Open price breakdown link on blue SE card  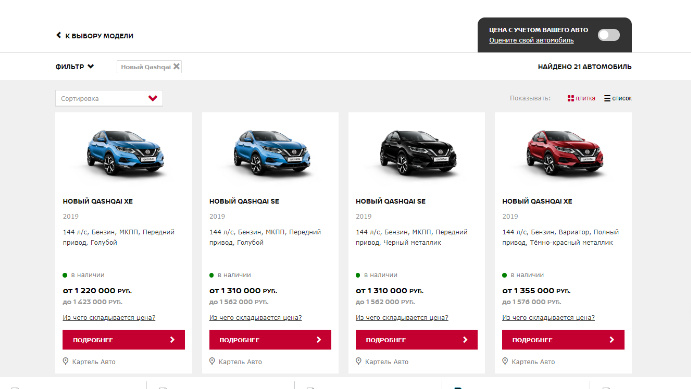(256, 317)
